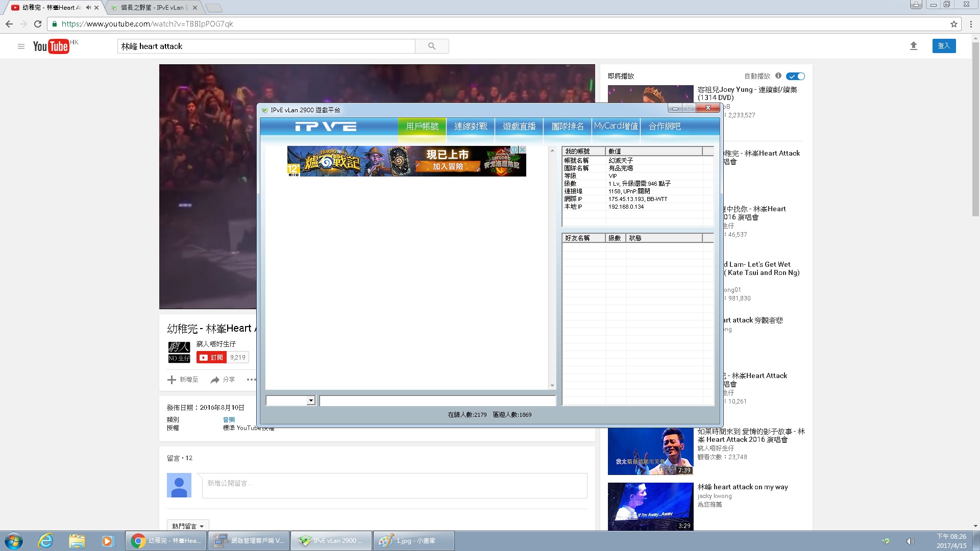The image size is (980, 551).
Task: Switch to the 連線對戰 tab
Action: point(471,127)
